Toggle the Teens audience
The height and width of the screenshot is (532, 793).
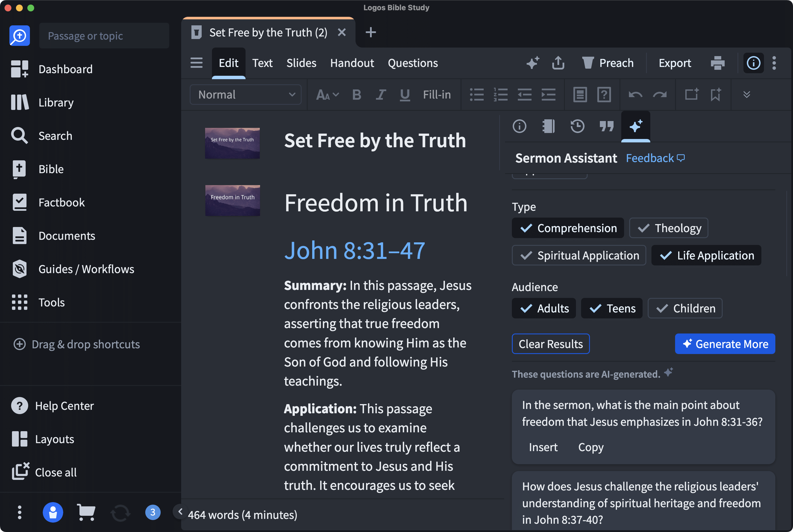[x=612, y=308]
